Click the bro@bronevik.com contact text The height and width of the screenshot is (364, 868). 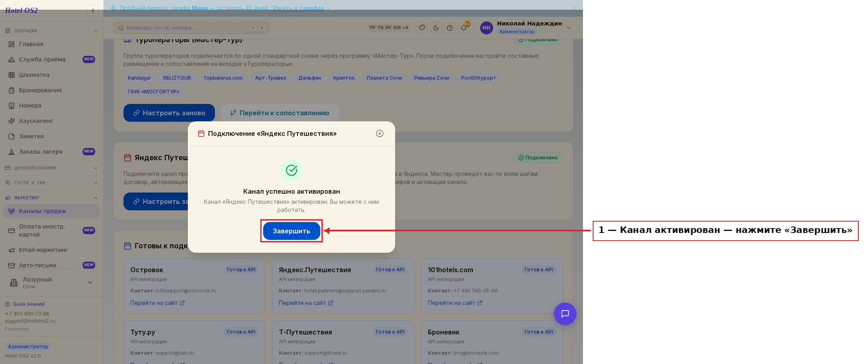tap(476, 353)
